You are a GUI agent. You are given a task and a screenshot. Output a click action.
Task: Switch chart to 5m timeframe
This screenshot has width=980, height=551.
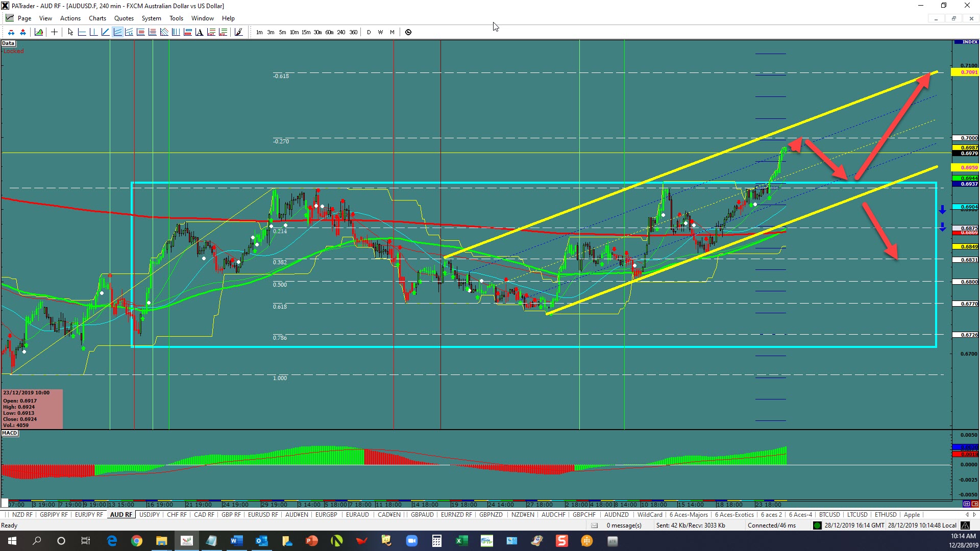tap(282, 32)
